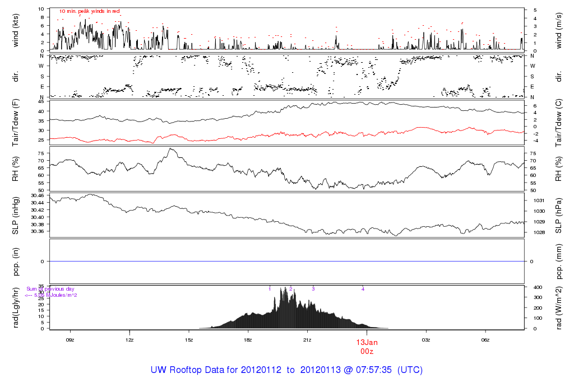574x392 pixels.
Task: Click purple marker '2' in radiation panel
Action: tap(291, 289)
